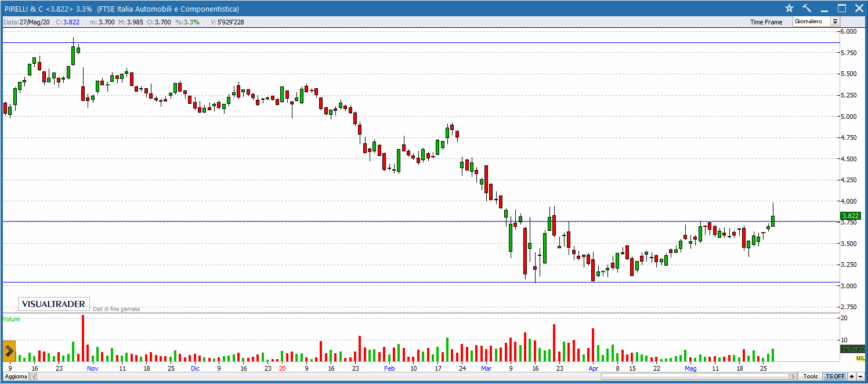Click the 5.000 price axis label
The height and width of the screenshot is (384, 868).
tap(848, 117)
